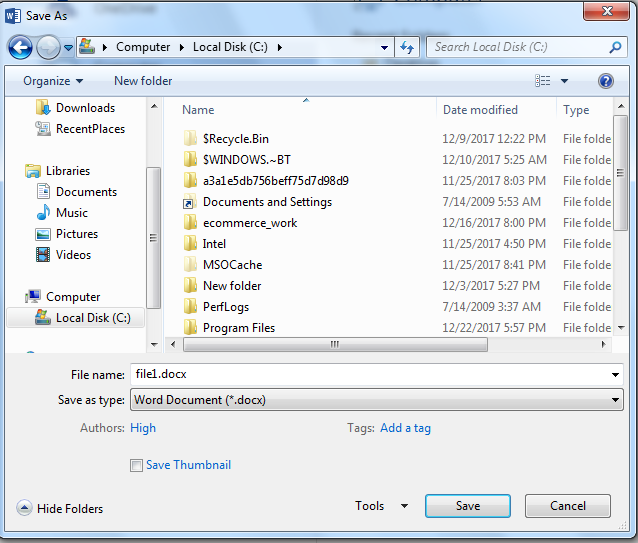Click the Cancel button
Screen dimensions: 638x543
(x=568, y=506)
